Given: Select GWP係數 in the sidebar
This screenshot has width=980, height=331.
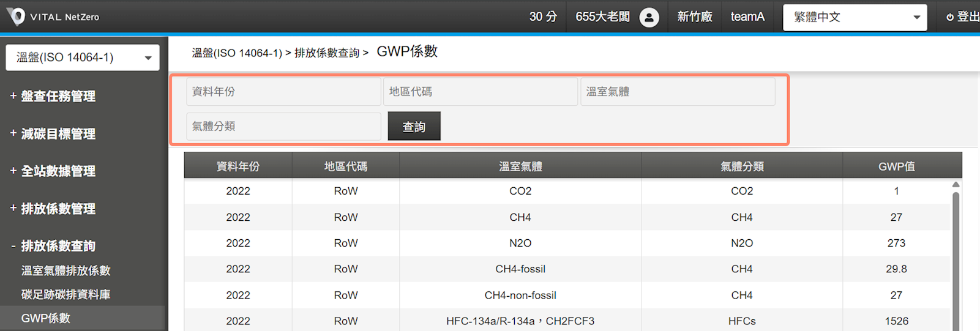Looking at the screenshot, I should [46, 318].
